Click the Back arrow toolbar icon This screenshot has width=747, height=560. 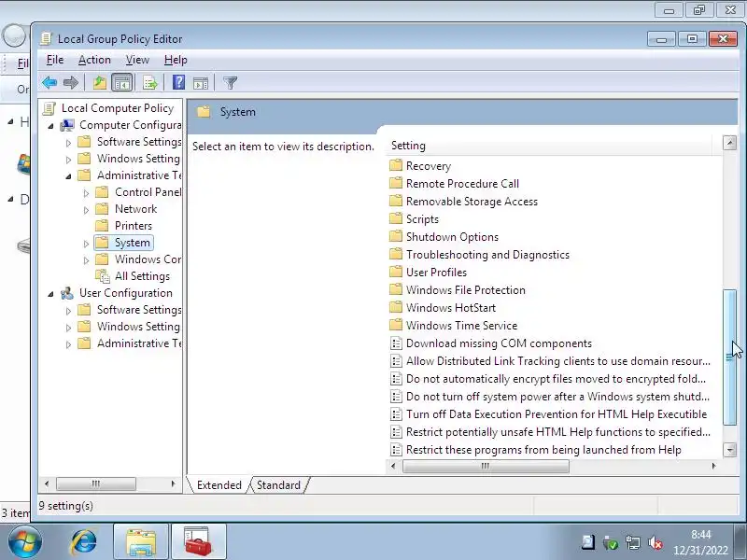pyautogui.click(x=49, y=83)
